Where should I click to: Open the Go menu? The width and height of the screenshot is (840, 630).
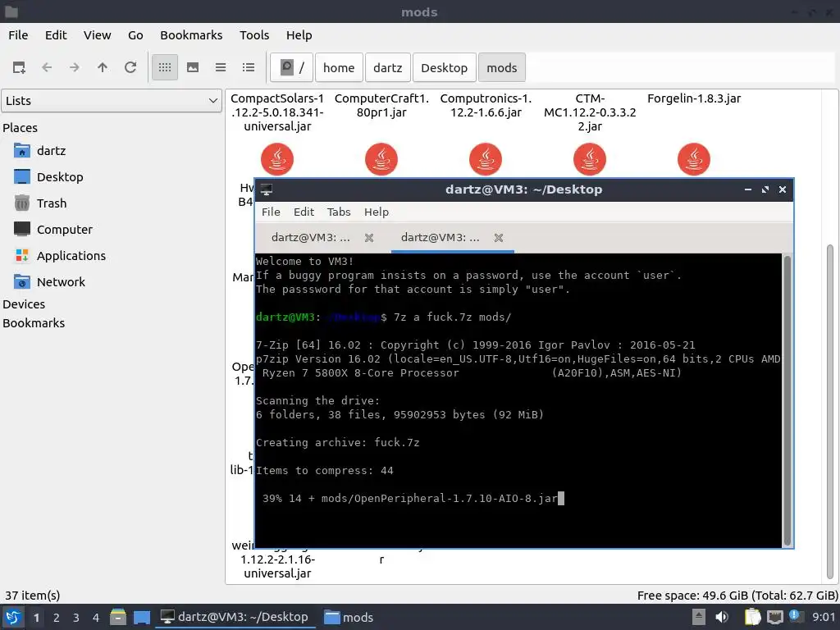(135, 35)
